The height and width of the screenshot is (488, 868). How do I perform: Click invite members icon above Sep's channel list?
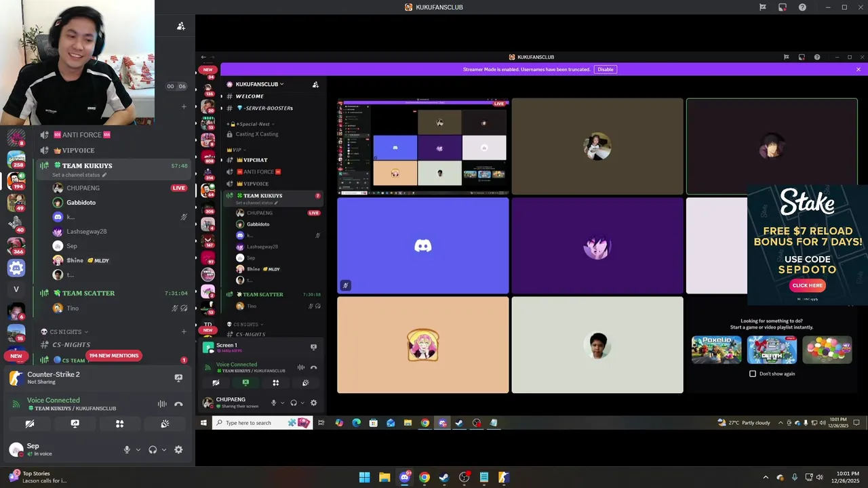(180, 26)
